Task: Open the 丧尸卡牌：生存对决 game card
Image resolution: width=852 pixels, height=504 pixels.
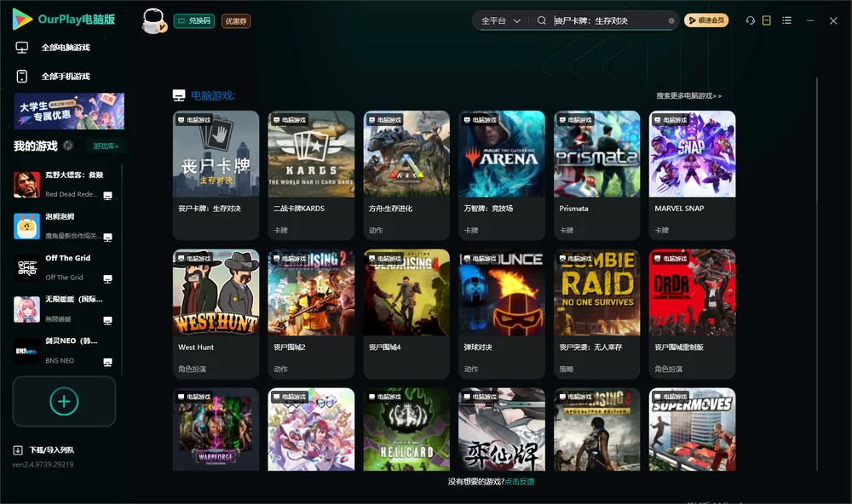Action: pos(216,175)
